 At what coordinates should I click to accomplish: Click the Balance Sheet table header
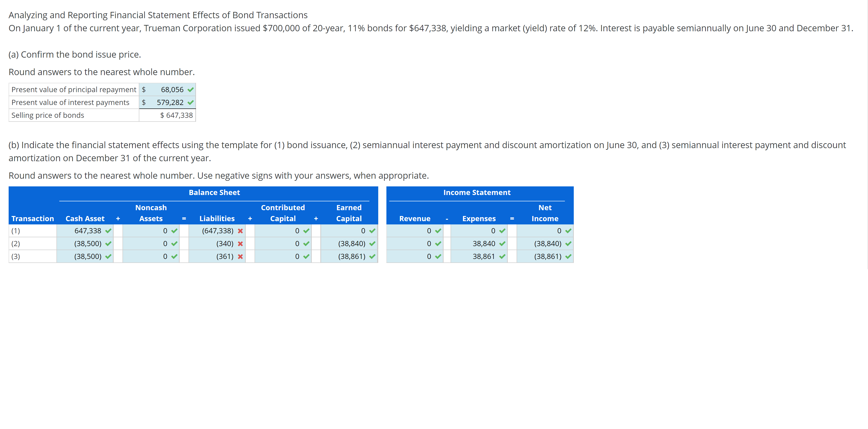[x=214, y=192]
